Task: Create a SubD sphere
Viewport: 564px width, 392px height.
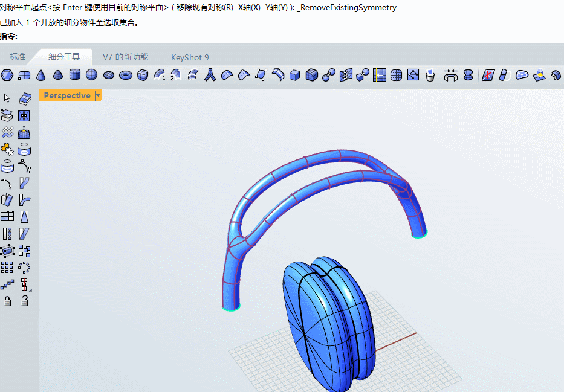Action: [92, 75]
